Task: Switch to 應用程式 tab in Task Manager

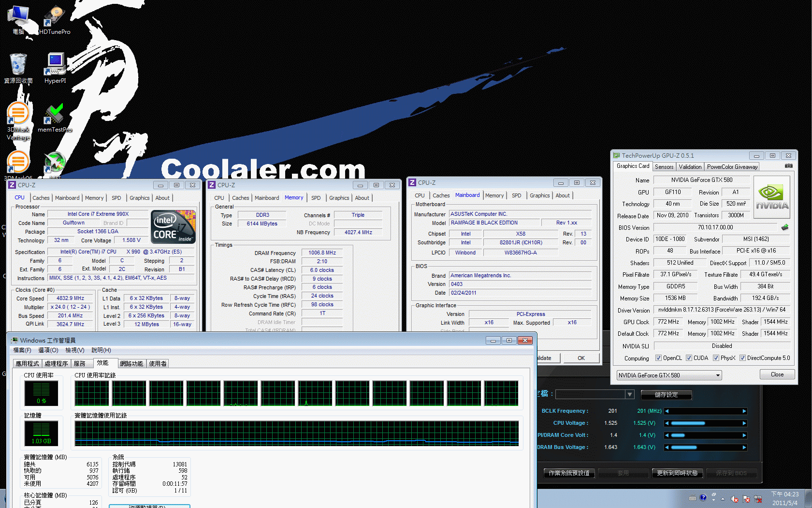Action: tap(28, 364)
